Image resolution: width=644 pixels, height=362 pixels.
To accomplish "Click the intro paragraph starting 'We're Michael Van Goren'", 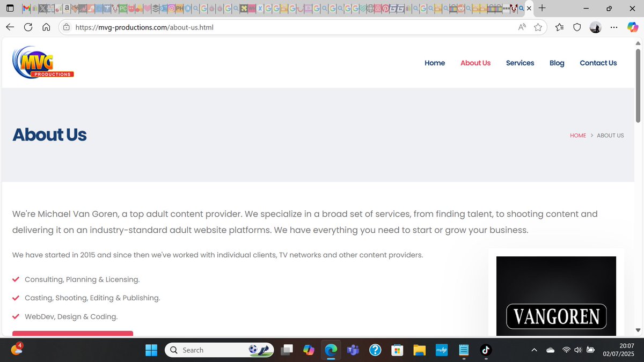I will point(305,222).
